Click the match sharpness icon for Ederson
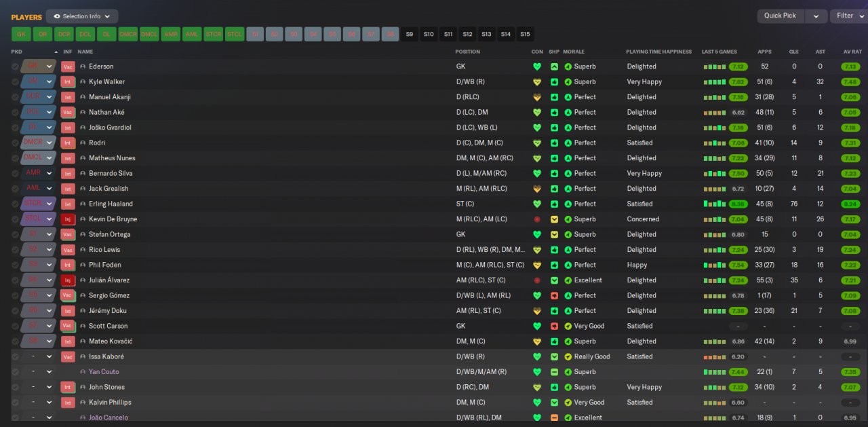Screen dimensions: 868x427 [x=554, y=67]
